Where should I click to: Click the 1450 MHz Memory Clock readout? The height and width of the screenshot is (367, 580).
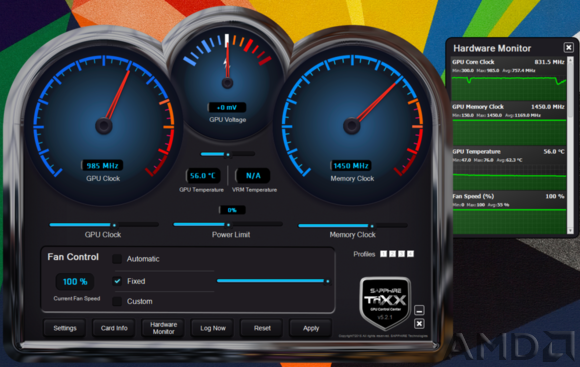351,165
